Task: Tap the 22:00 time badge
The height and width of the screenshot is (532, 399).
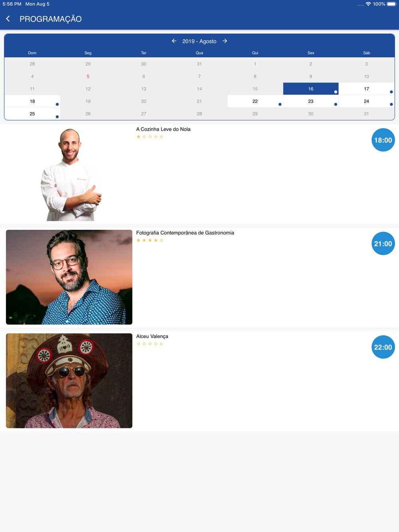Action: (383, 347)
